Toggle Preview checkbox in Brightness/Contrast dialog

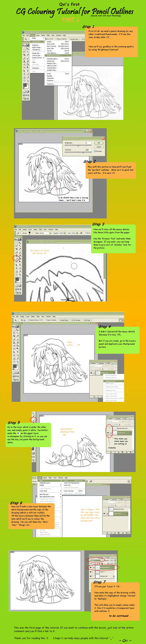[x=95, y=151]
